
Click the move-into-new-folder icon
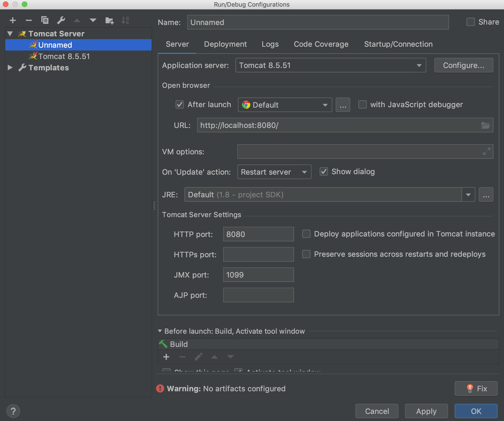(109, 20)
